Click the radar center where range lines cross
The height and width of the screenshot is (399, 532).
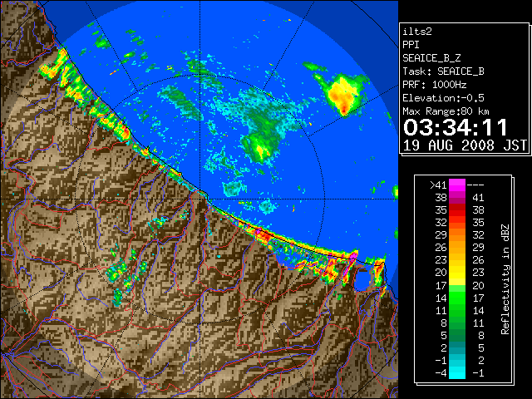[x=199, y=199]
